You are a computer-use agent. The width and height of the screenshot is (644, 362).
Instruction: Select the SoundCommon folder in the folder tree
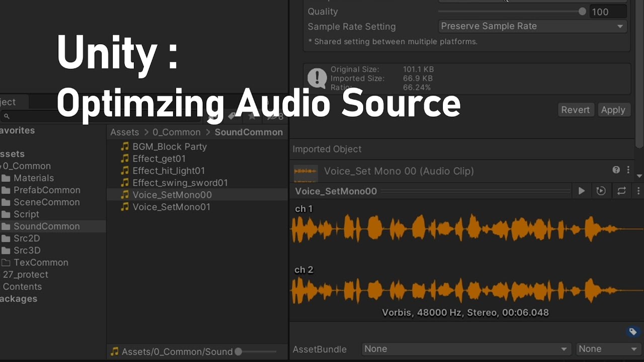pyautogui.click(x=46, y=226)
